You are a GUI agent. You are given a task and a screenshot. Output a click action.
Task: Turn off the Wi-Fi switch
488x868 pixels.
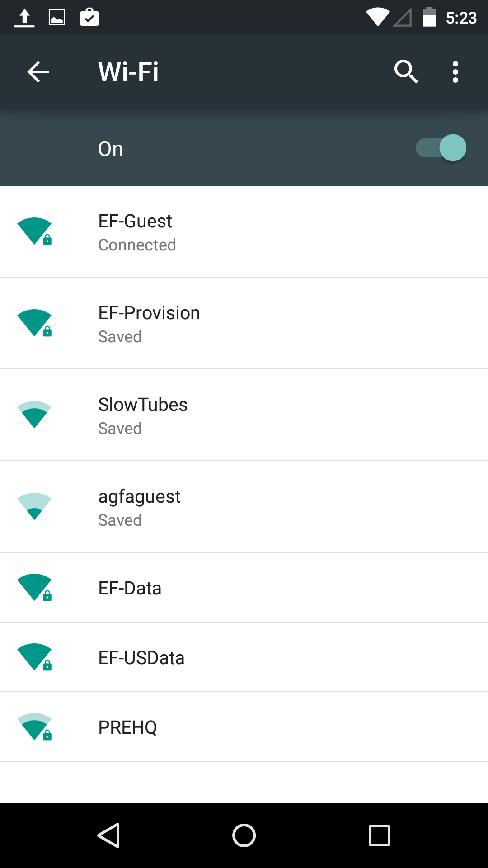point(441,148)
